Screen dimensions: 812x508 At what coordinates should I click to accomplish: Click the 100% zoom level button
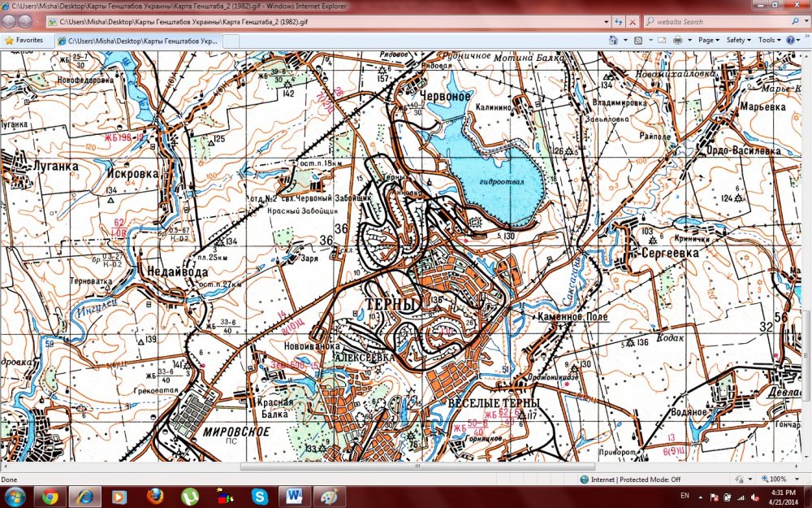[774, 479]
